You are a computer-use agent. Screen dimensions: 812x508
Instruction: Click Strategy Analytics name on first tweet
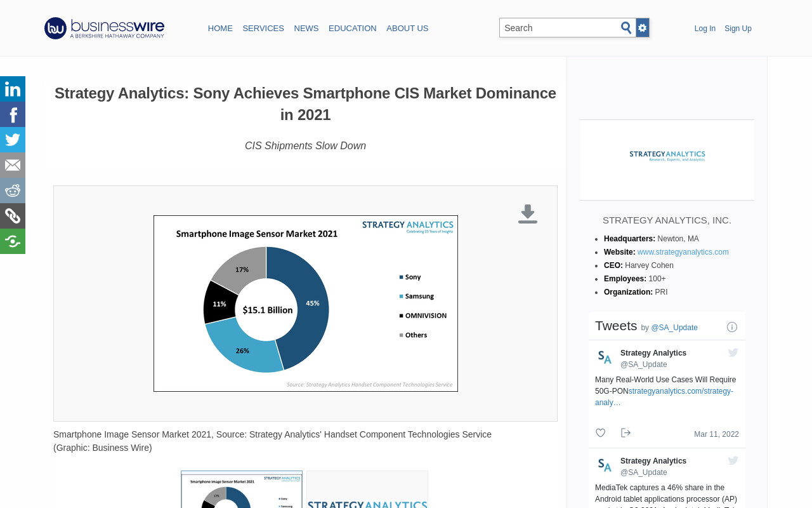coord(653,353)
